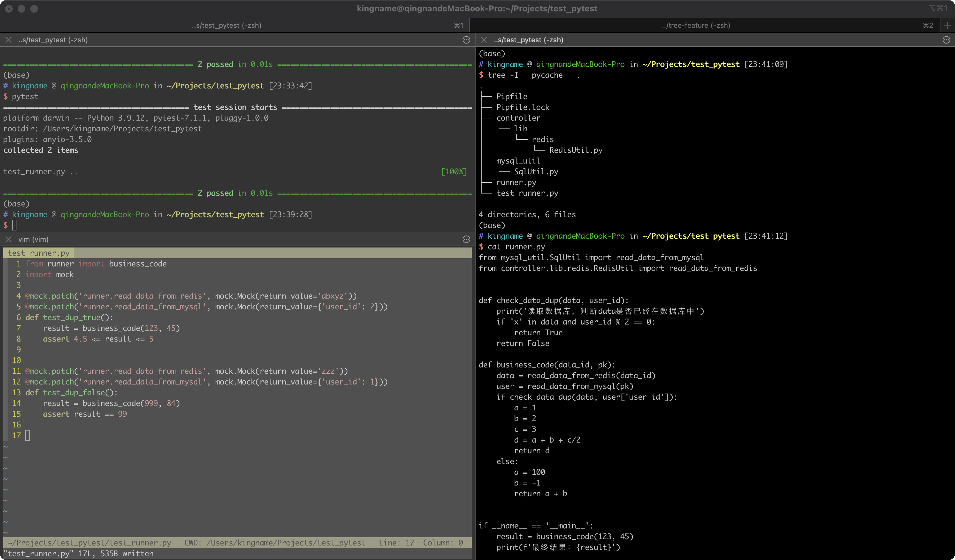Viewport: 955px width, 560px height.
Task: Click the window title in the title bar
Action: 477,8
